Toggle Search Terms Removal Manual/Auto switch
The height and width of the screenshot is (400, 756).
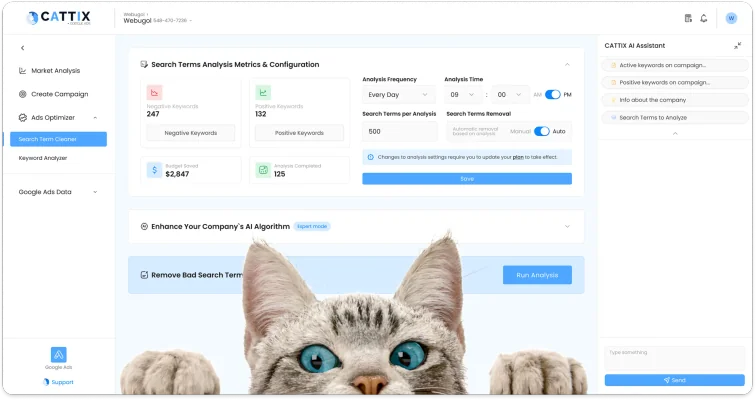click(542, 131)
